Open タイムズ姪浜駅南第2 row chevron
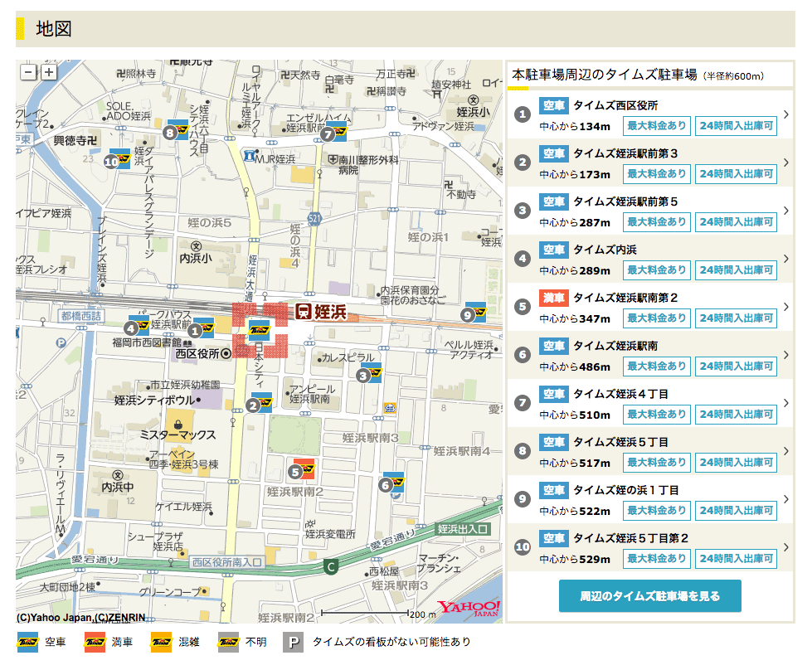Screen dimensions: 812x670 [786, 307]
